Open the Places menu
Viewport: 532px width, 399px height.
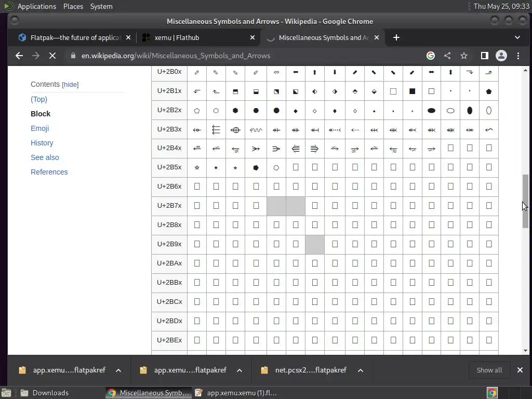[x=73, y=6]
